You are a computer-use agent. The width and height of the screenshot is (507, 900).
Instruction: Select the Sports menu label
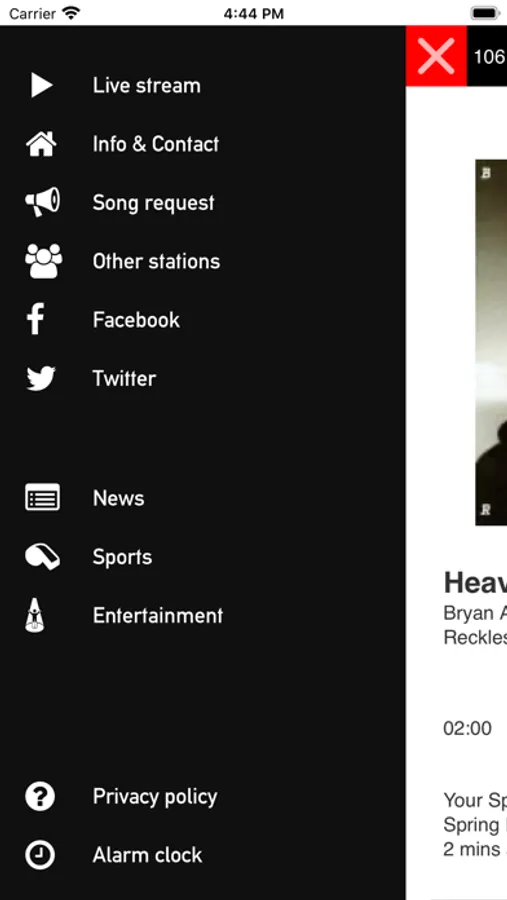click(x=122, y=557)
